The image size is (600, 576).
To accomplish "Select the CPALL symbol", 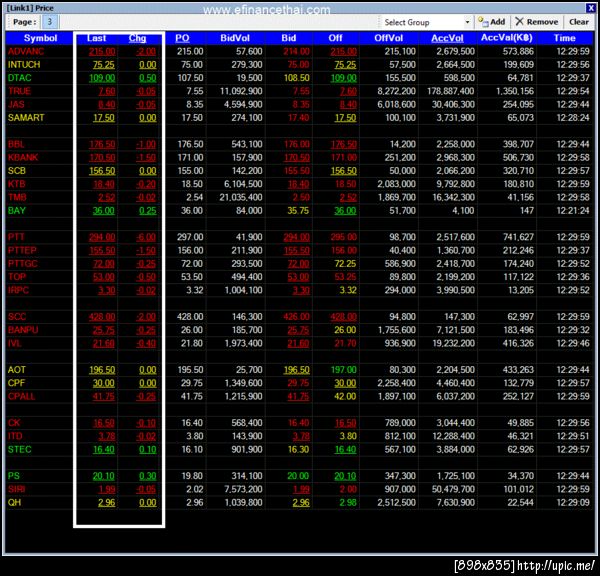I will (21, 396).
